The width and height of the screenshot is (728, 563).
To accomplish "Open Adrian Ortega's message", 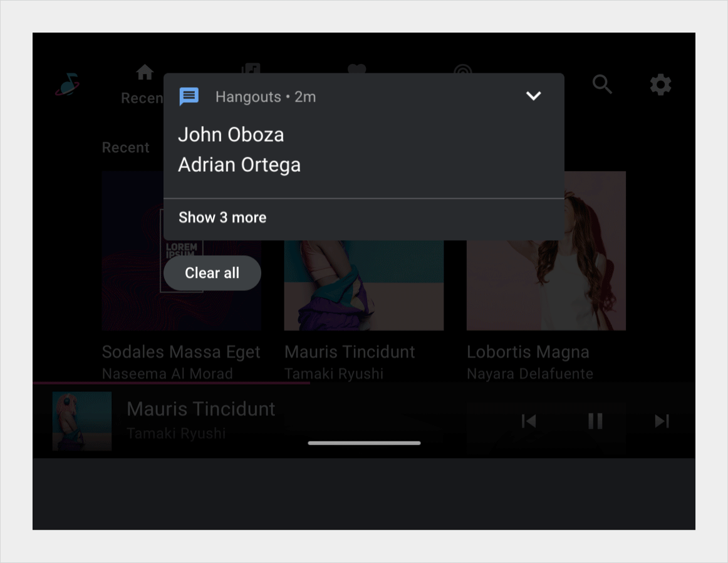I will point(239,165).
